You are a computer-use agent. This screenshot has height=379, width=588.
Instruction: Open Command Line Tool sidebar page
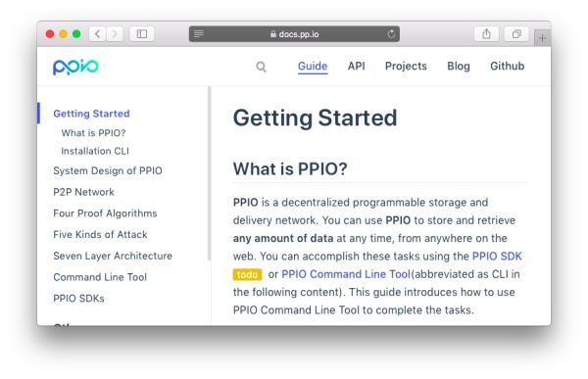click(x=100, y=277)
